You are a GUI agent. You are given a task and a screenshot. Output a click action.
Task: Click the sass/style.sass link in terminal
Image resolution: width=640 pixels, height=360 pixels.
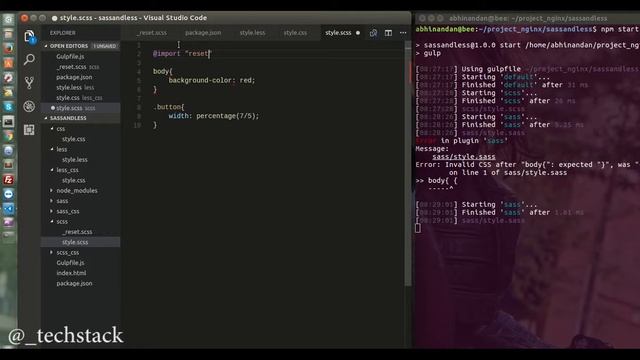[x=464, y=157]
